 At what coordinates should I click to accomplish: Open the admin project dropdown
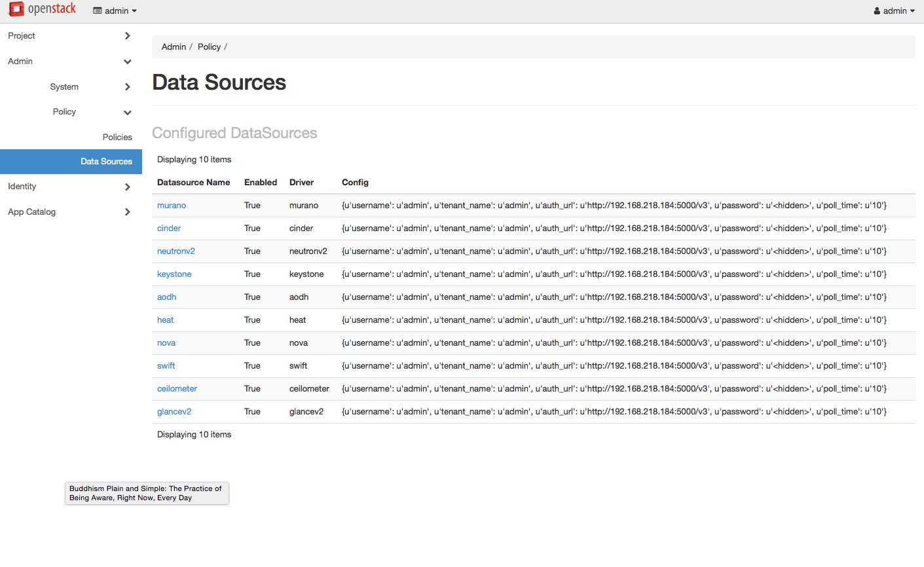[x=115, y=11]
